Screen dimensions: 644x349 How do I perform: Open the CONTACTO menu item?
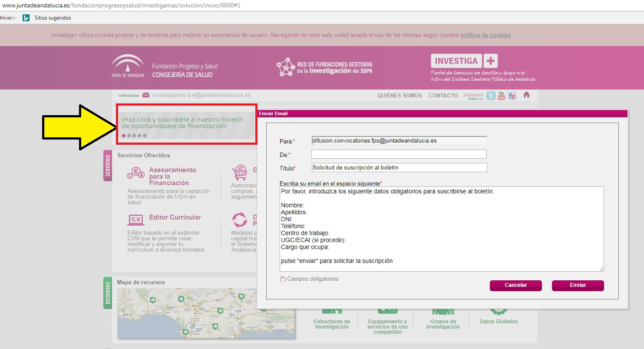click(x=443, y=96)
